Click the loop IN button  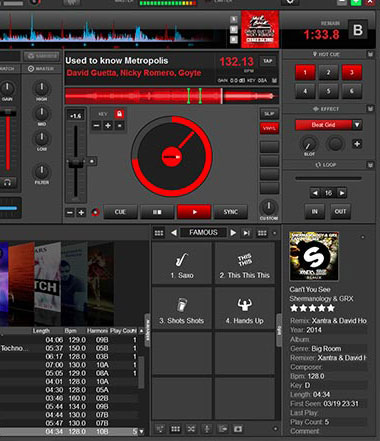[x=315, y=211]
